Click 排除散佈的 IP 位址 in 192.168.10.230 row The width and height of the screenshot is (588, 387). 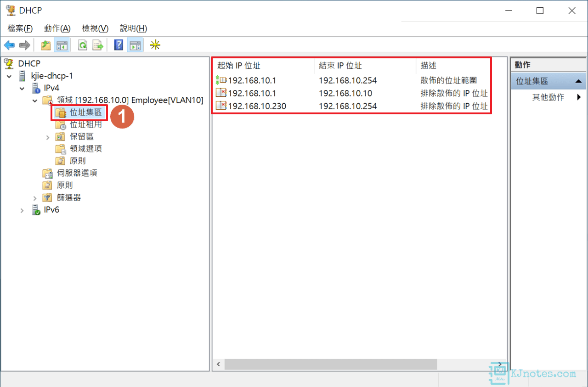coord(454,106)
